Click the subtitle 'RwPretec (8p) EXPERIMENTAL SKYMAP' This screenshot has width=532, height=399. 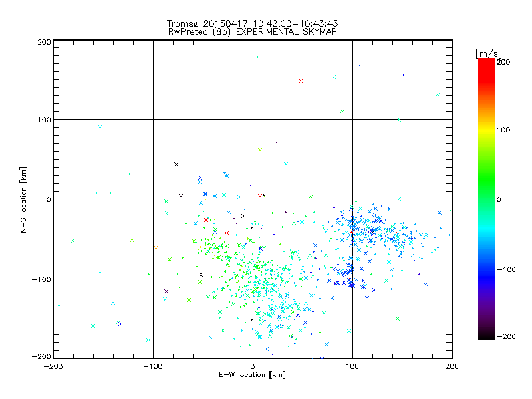pos(253,32)
